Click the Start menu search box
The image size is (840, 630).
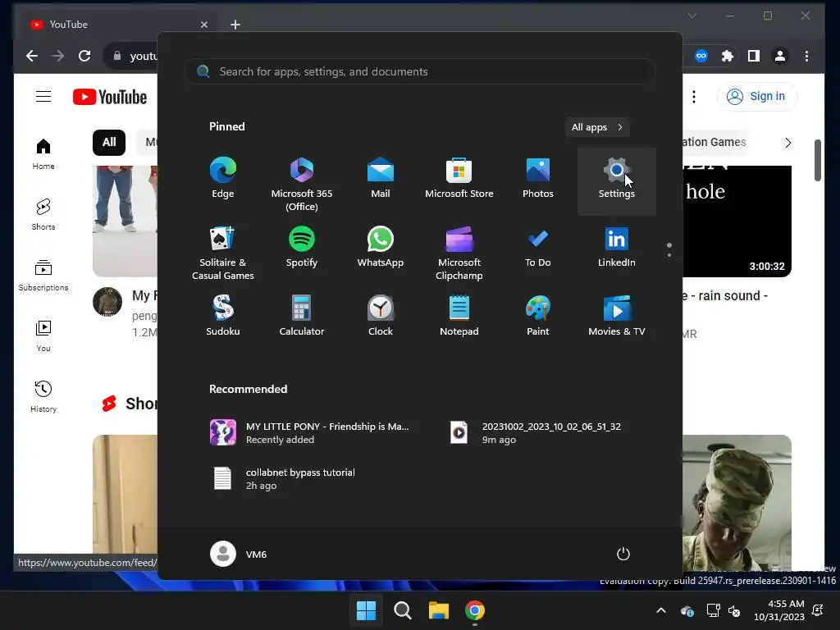click(420, 71)
